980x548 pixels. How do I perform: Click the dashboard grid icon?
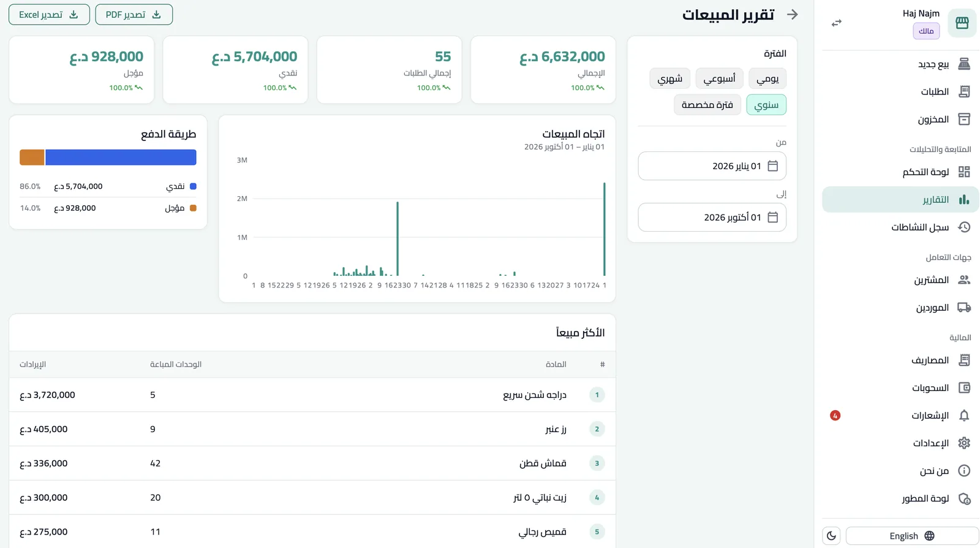[964, 172]
